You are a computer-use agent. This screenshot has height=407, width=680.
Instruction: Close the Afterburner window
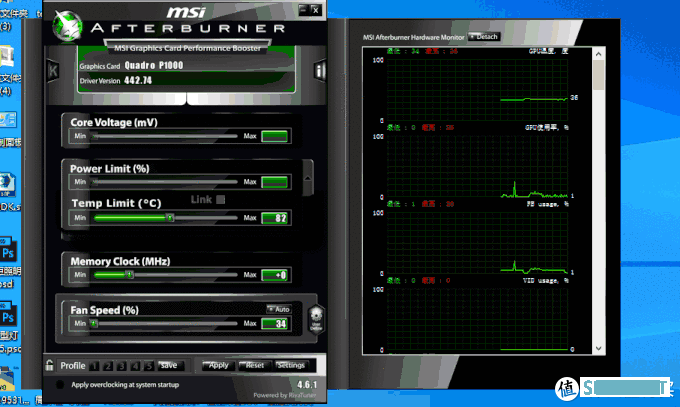(x=316, y=10)
